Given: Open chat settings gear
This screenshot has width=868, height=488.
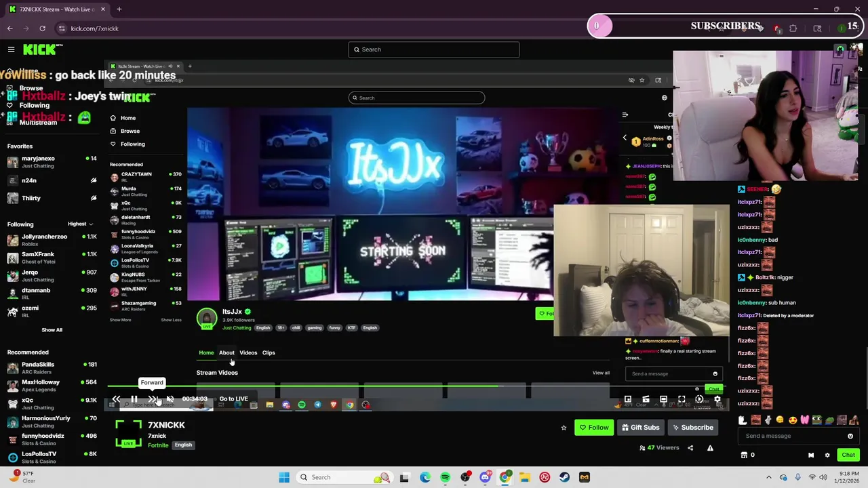Looking at the screenshot, I should tap(827, 455).
